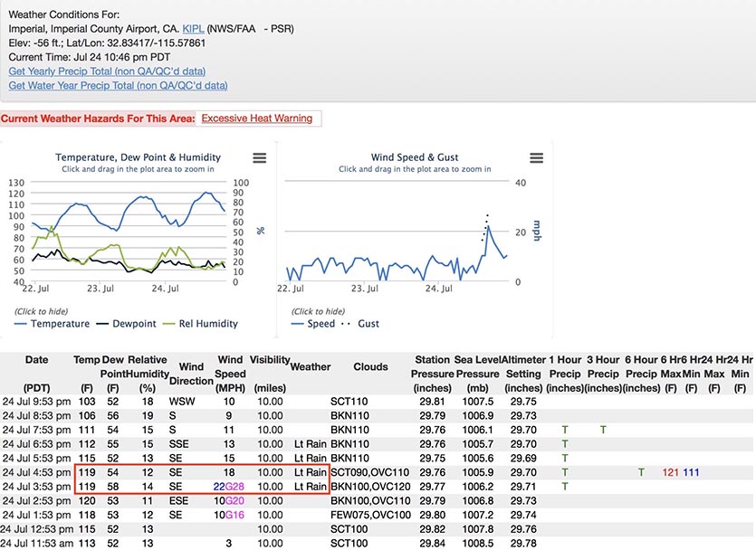This screenshot has height=550, width=756.
Task: Click the 3 Hour Precip T value
Action: pyautogui.click(x=603, y=430)
